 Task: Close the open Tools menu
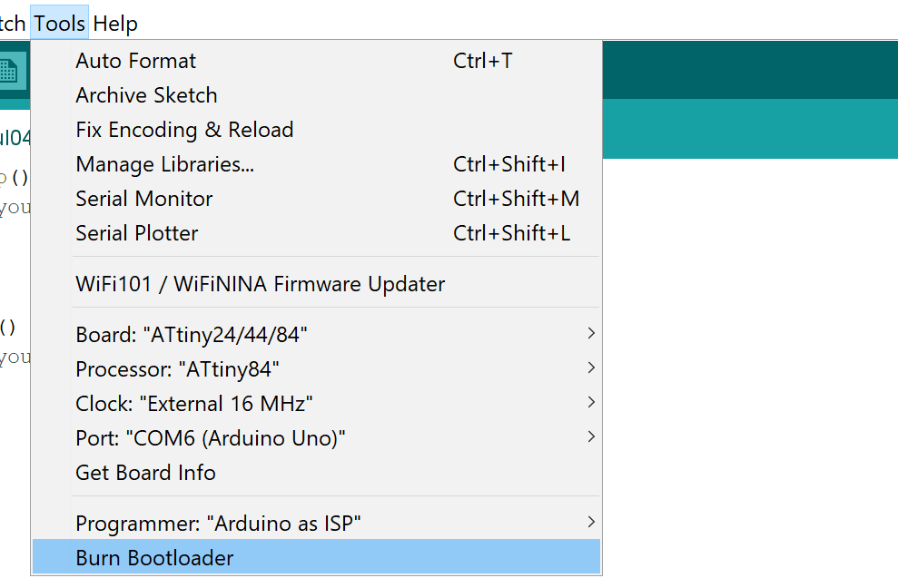coord(60,24)
